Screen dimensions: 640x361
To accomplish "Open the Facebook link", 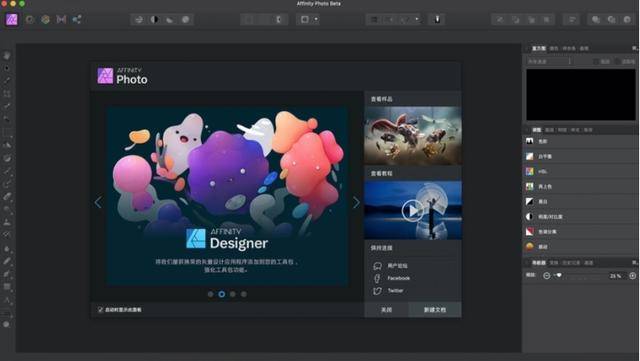I will 398,278.
